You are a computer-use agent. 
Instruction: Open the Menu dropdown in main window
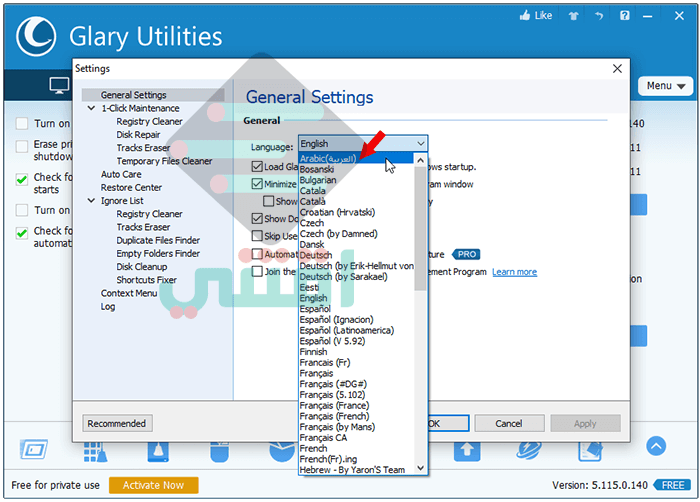pos(665,86)
